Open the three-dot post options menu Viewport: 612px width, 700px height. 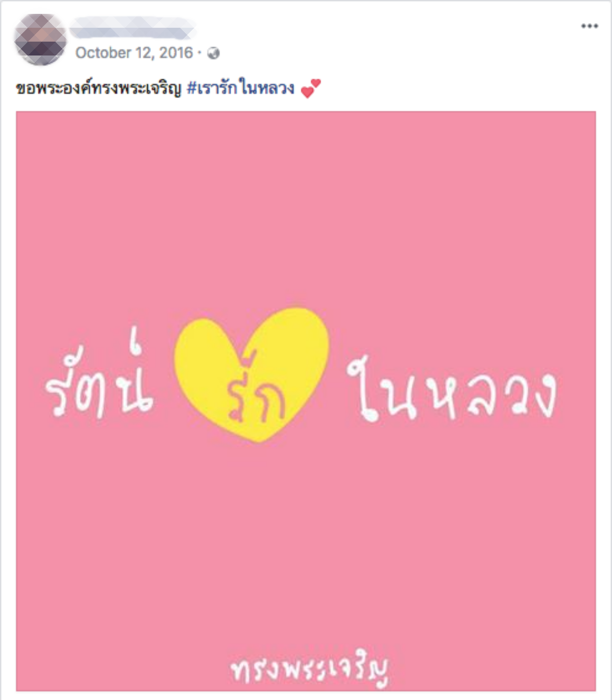coord(589,26)
